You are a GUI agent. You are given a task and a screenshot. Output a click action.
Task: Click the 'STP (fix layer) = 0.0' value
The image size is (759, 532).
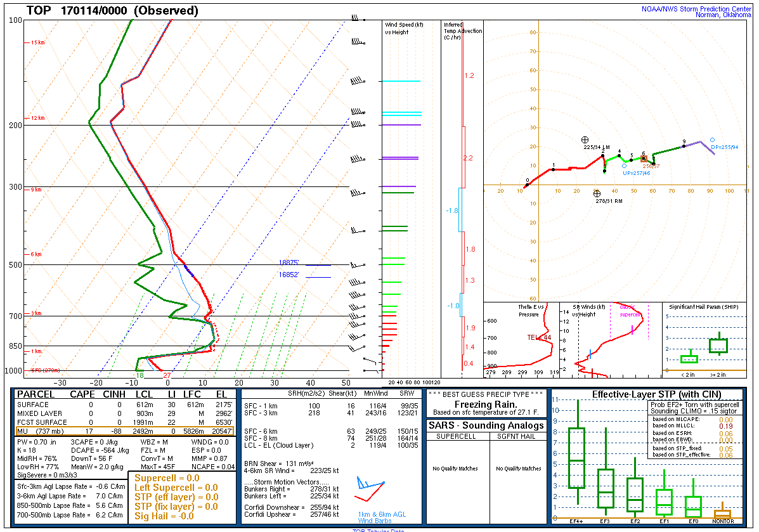point(176,507)
